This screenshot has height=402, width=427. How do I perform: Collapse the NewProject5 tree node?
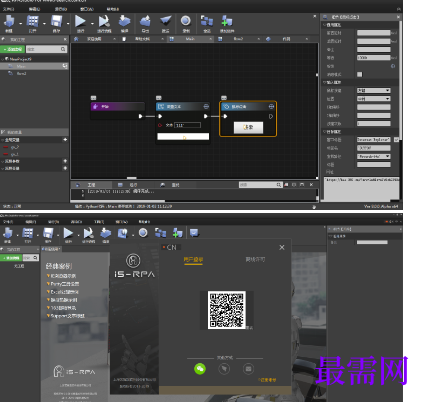(3, 59)
